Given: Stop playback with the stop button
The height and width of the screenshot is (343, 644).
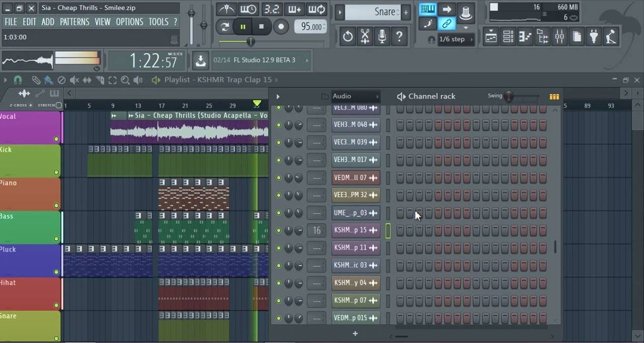Looking at the screenshot, I should point(261,27).
